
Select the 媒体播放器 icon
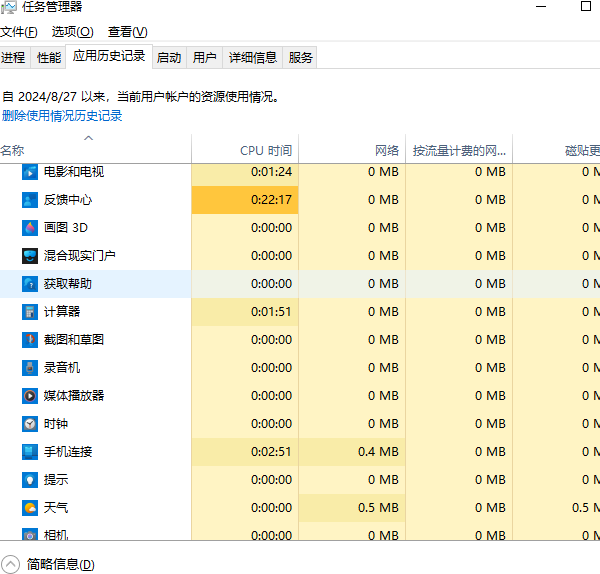30,396
